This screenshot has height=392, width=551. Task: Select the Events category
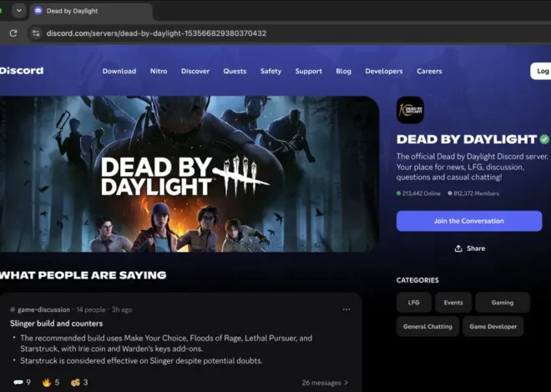453,303
